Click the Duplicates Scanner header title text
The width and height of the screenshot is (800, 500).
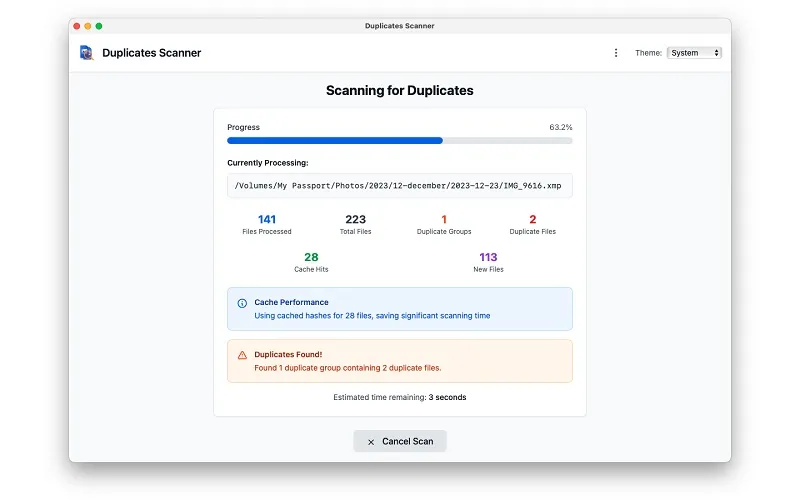coord(152,53)
